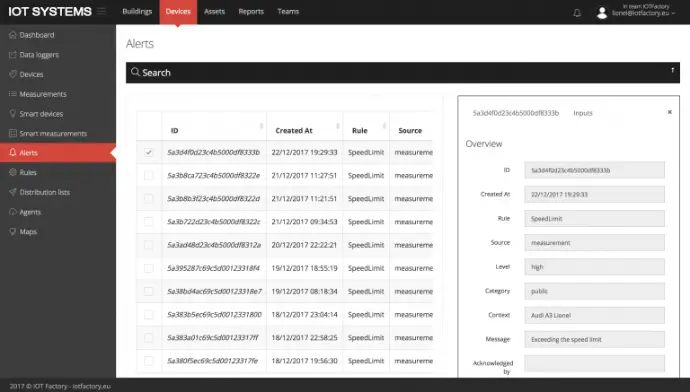Image resolution: width=690 pixels, height=392 pixels.
Task: Click the Category field showing public
Action: pos(594,291)
